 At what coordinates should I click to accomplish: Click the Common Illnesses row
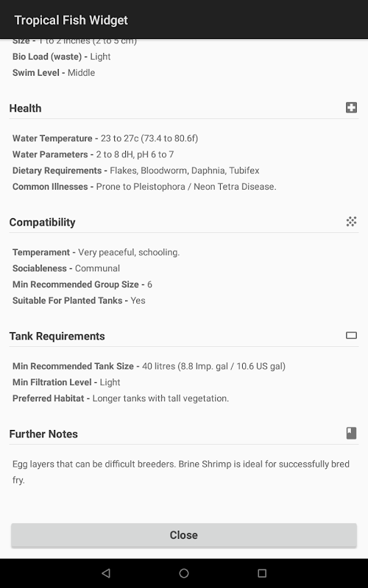point(144,187)
